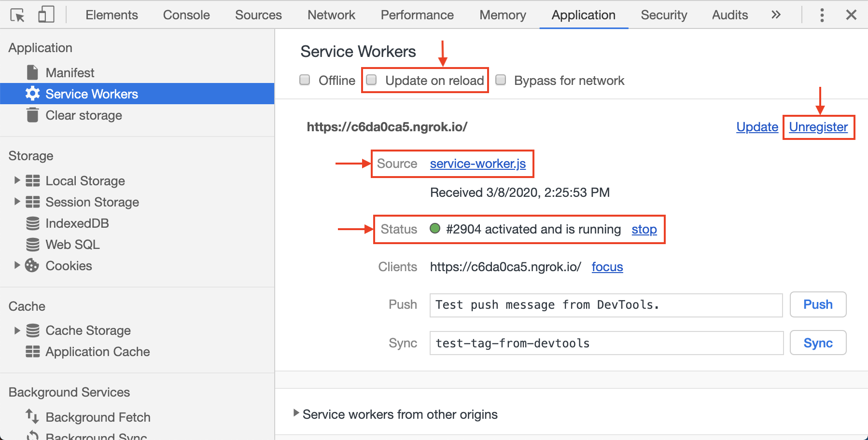This screenshot has width=868, height=440.
Task: Expand the Local Storage tree
Action: point(17,180)
